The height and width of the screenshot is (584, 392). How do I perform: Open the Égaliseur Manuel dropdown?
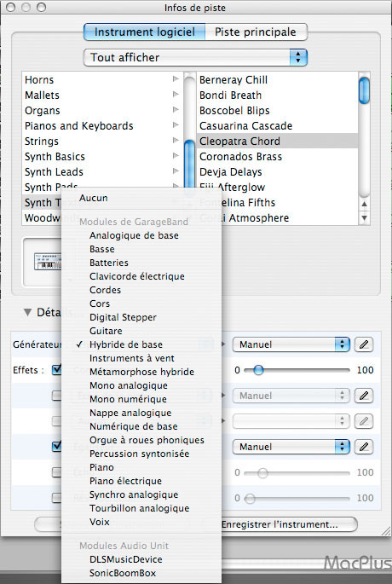coord(291,447)
